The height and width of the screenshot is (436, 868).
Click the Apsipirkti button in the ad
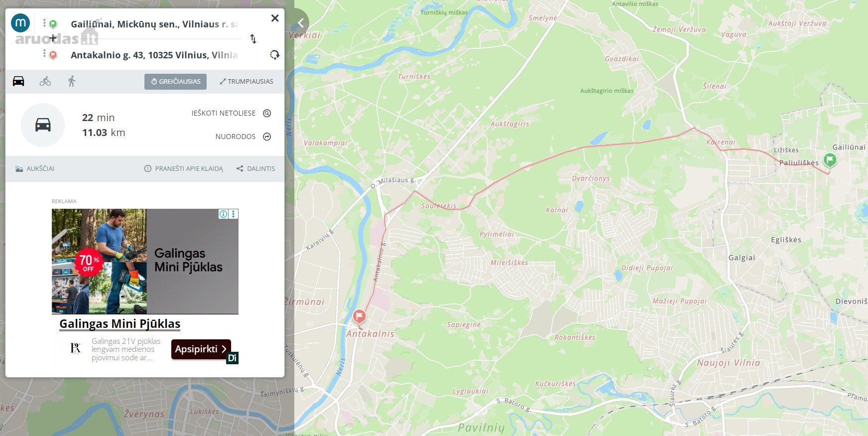[x=201, y=349]
